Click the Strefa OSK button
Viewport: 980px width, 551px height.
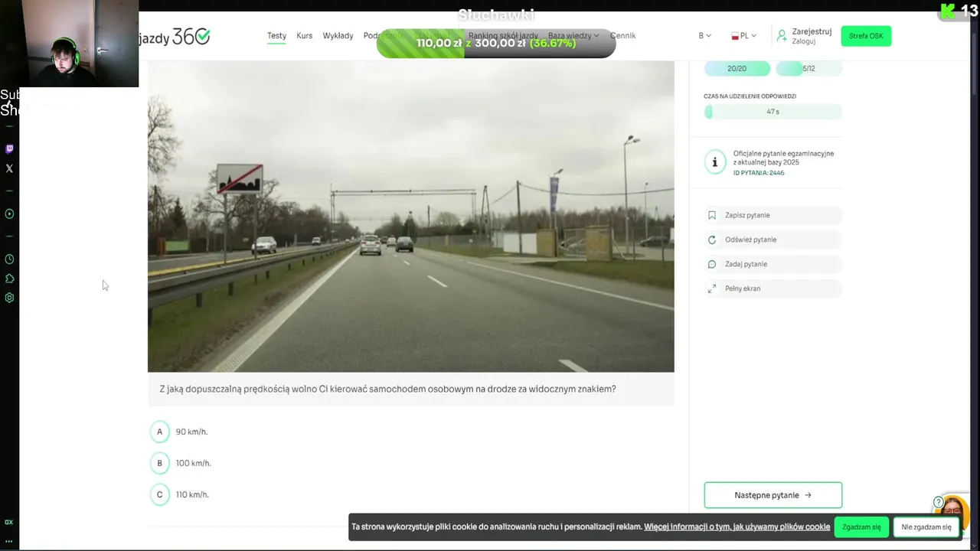tap(866, 36)
